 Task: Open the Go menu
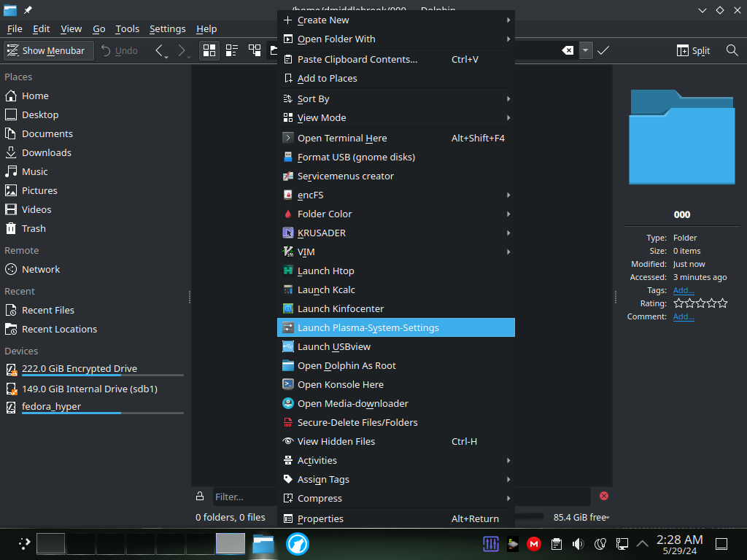pyautogui.click(x=99, y=29)
